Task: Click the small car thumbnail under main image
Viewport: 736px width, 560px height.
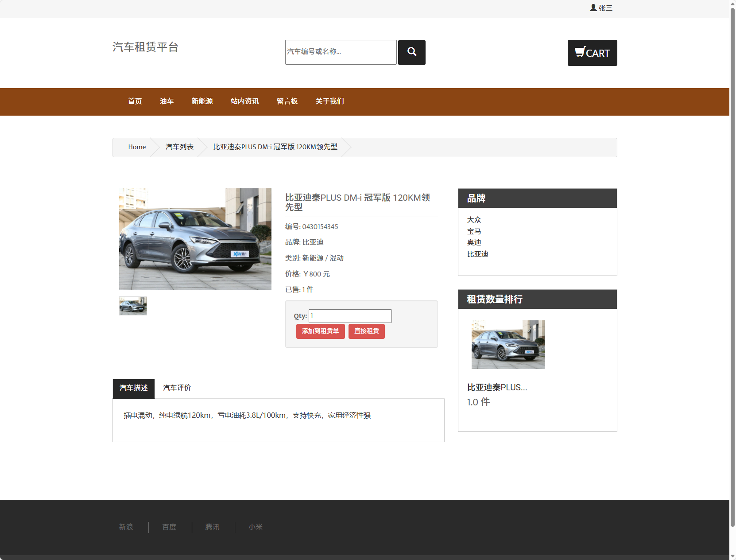Action: point(132,306)
